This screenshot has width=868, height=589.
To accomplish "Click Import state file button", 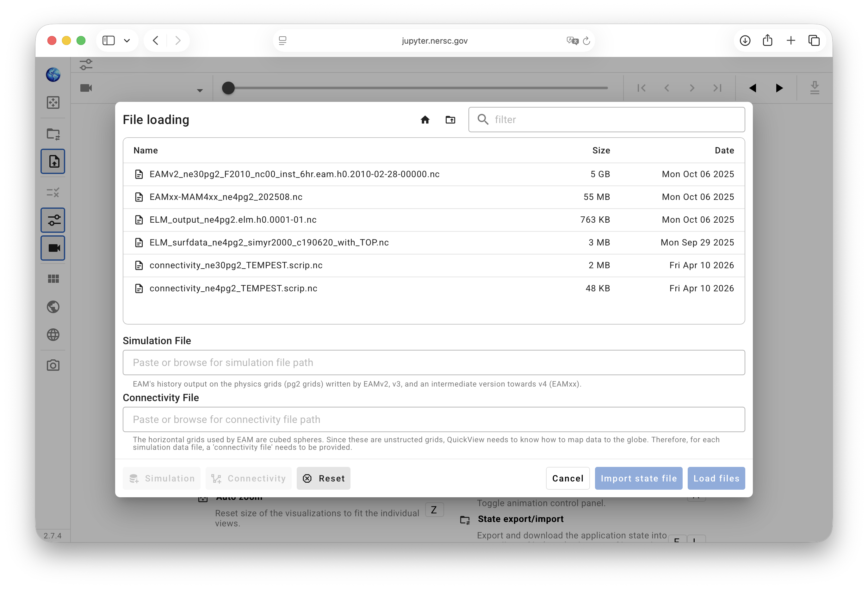I will (x=639, y=479).
